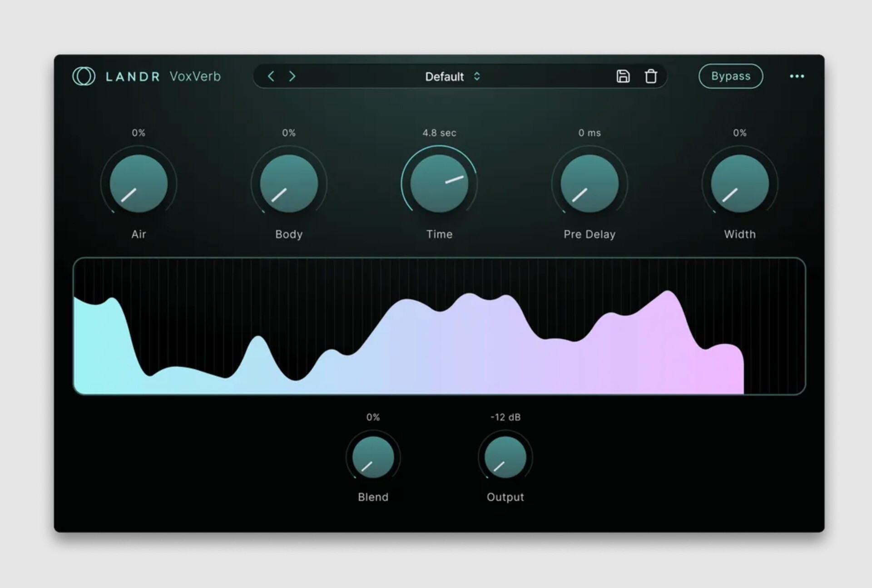Go to next preset with right arrow
The width and height of the screenshot is (872, 588).
pyautogui.click(x=292, y=76)
